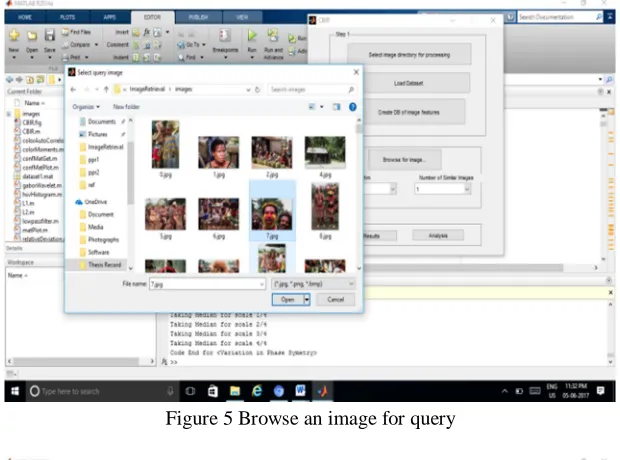Viewport: 620px width, 460px height.
Task: Click the Find tool in the ribbon
Action: (x=191, y=57)
